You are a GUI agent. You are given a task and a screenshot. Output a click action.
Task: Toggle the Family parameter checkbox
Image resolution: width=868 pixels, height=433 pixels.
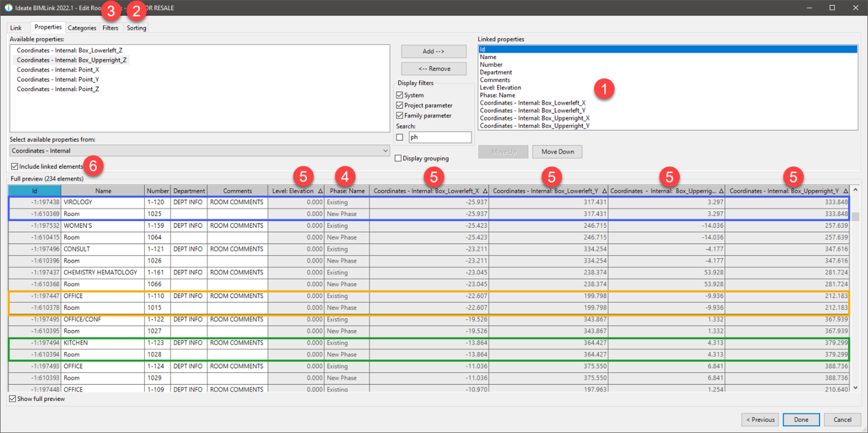pyautogui.click(x=400, y=115)
